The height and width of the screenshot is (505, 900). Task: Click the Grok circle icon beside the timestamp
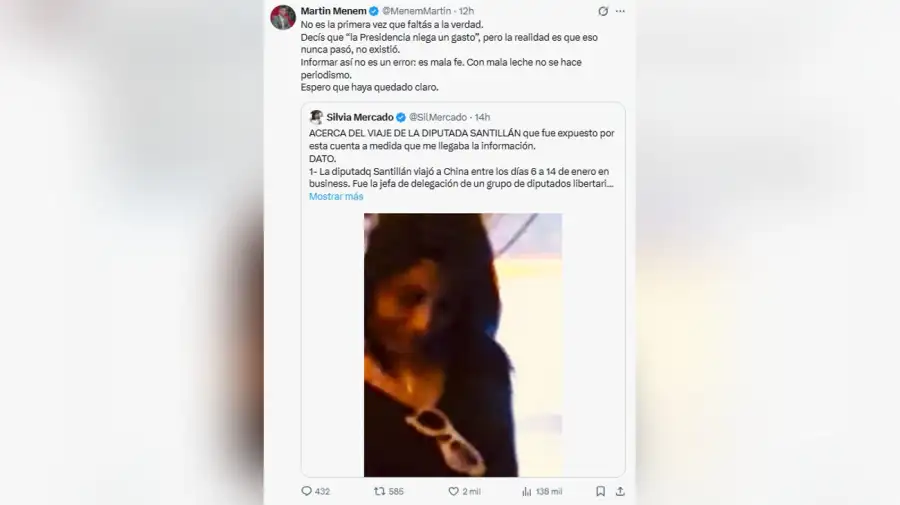coord(603,11)
